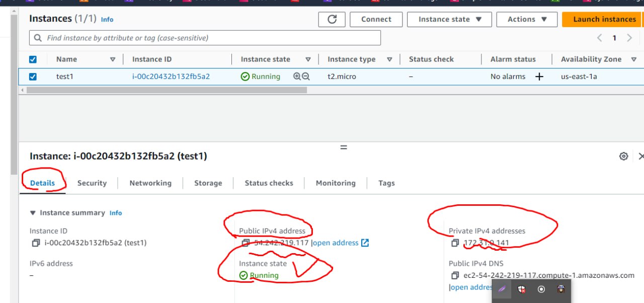644x303 pixels.
Task: Switch to the Storage tab
Action: click(x=208, y=183)
